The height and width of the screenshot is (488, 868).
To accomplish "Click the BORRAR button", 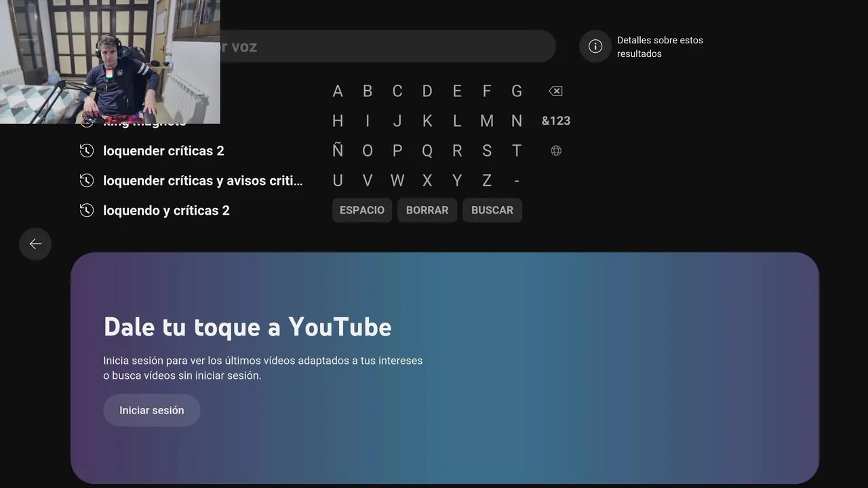I will click(427, 210).
